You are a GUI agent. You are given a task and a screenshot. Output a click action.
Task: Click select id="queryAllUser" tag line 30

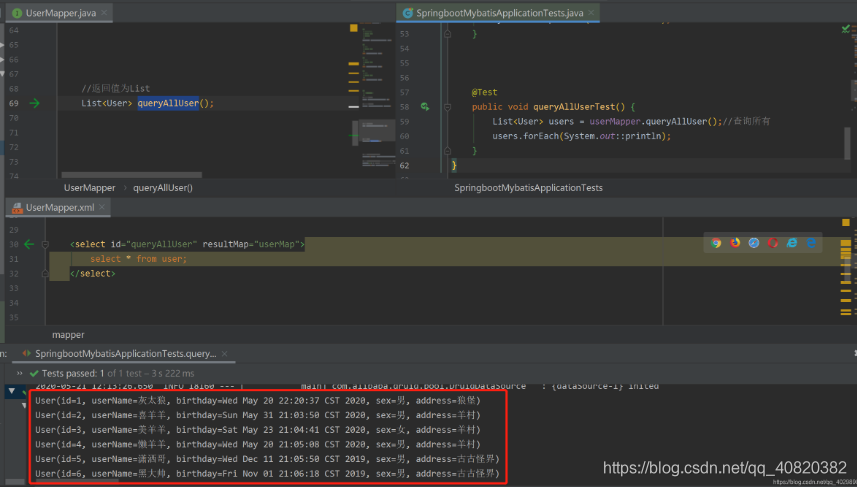point(187,244)
